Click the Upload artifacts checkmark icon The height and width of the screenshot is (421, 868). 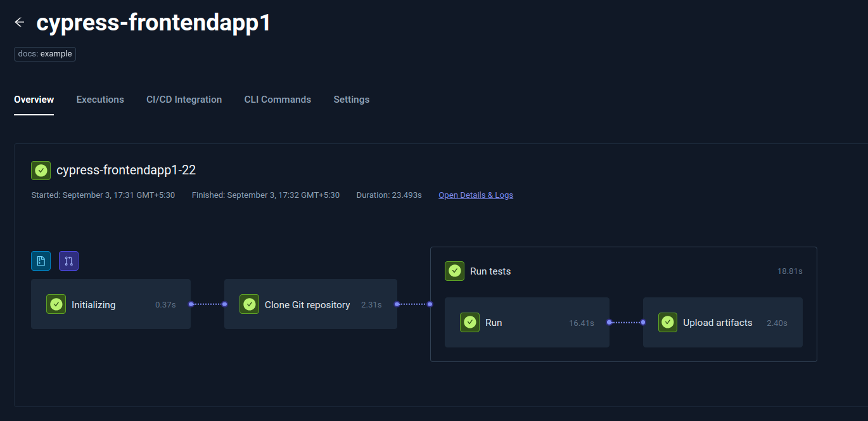tap(668, 323)
